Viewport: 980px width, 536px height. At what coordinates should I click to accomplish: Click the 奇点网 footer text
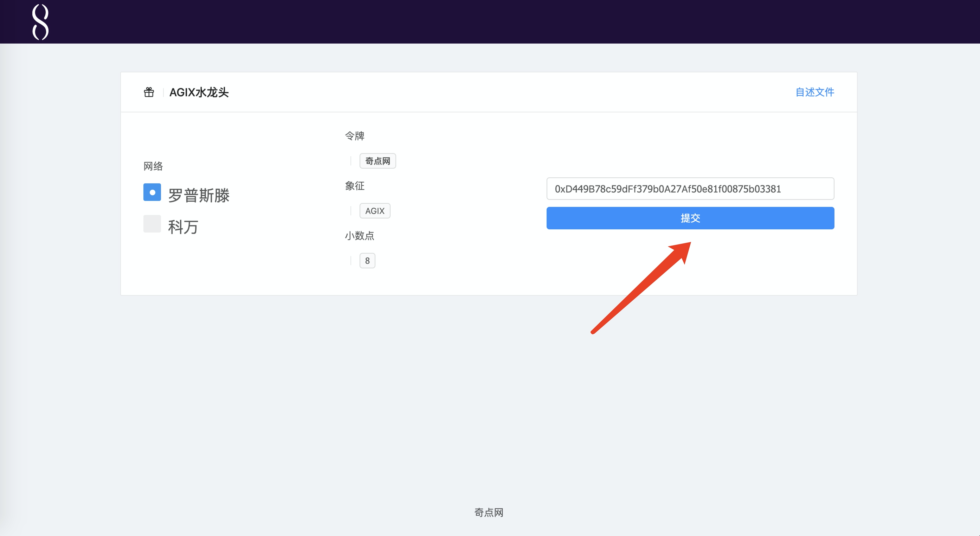click(x=489, y=512)
